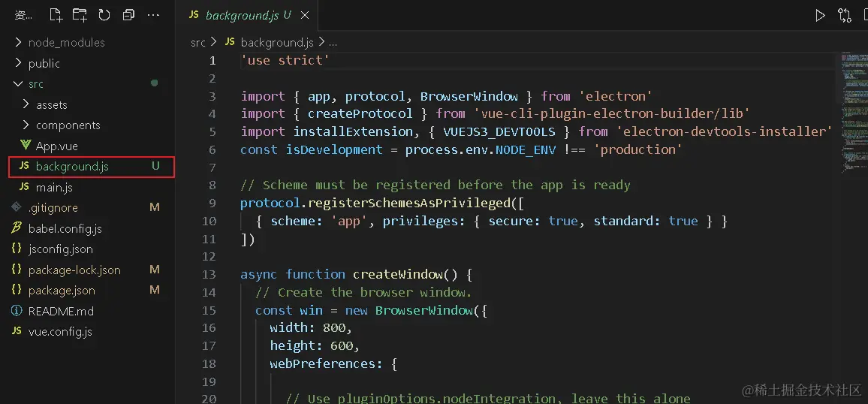Collapse all folders in explorer
Image resolution: width=868 pixels, height=404 pixels.
[129, 16]
